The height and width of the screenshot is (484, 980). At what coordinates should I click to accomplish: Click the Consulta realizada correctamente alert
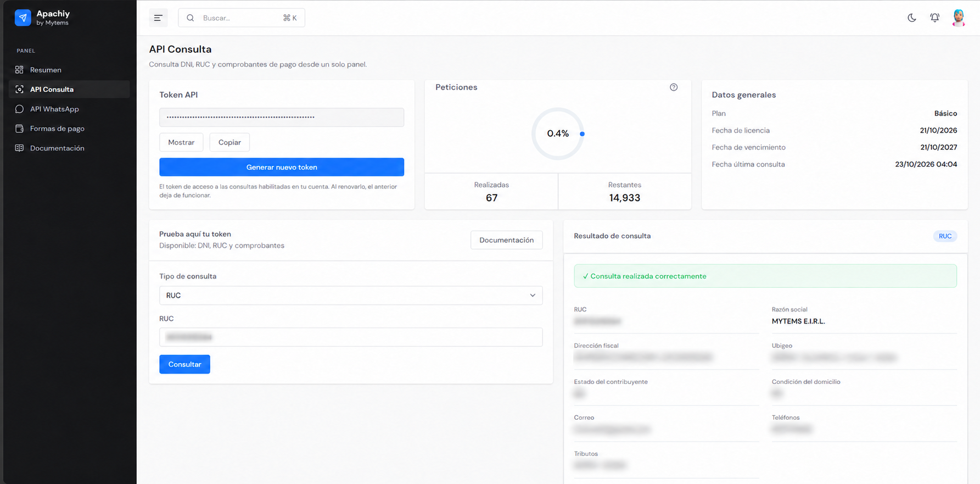tap(765, 276)
